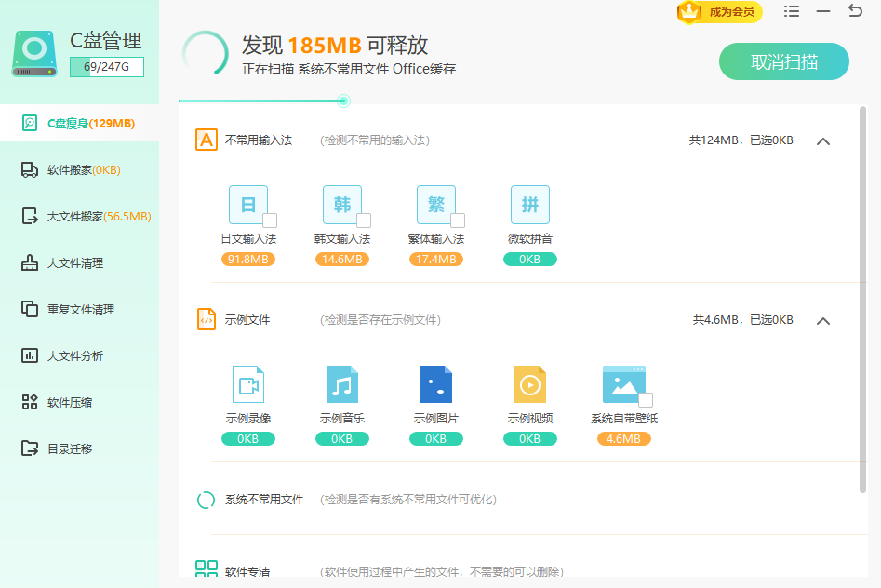Click the vertical scrollbar on the right
The width and height of the screenshot is (881, 588).
[862, 298]
